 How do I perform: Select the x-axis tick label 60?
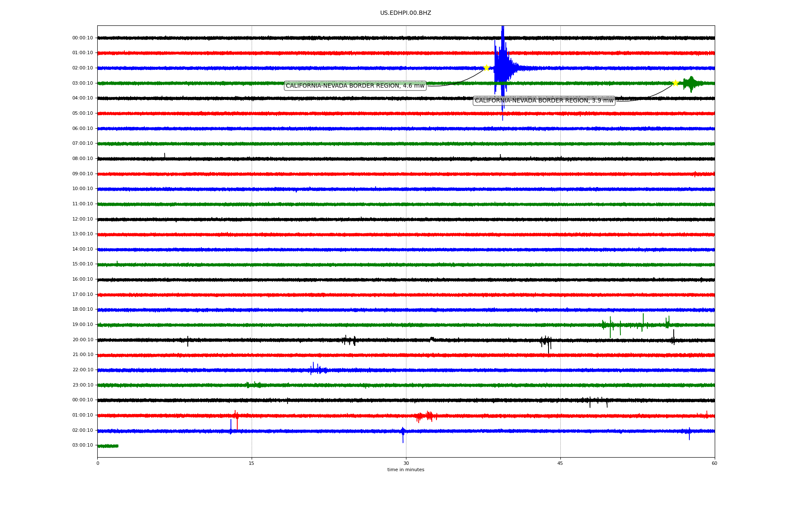click(x=714, y=464)
